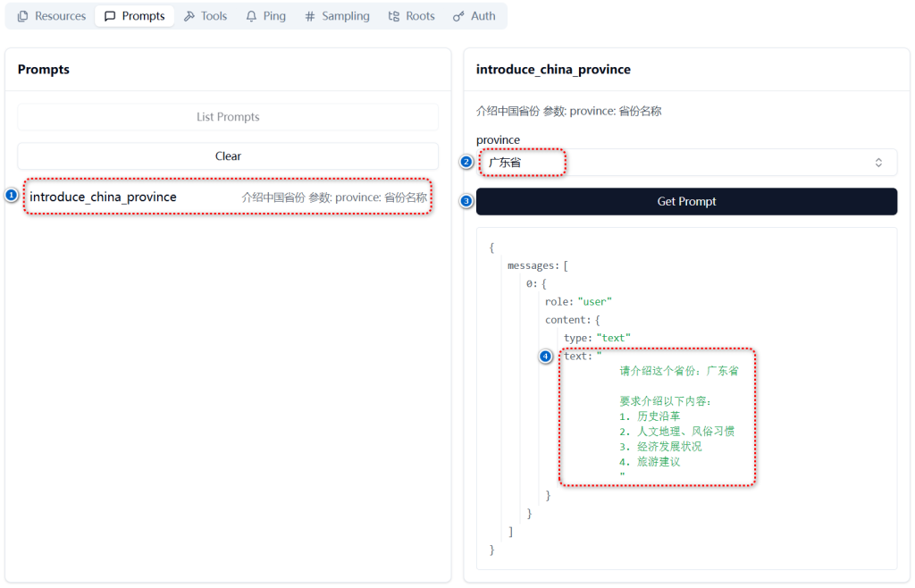Click the province dropdown up-down chevron
Viewport: 915px width, 588px height.
[878, 163]
